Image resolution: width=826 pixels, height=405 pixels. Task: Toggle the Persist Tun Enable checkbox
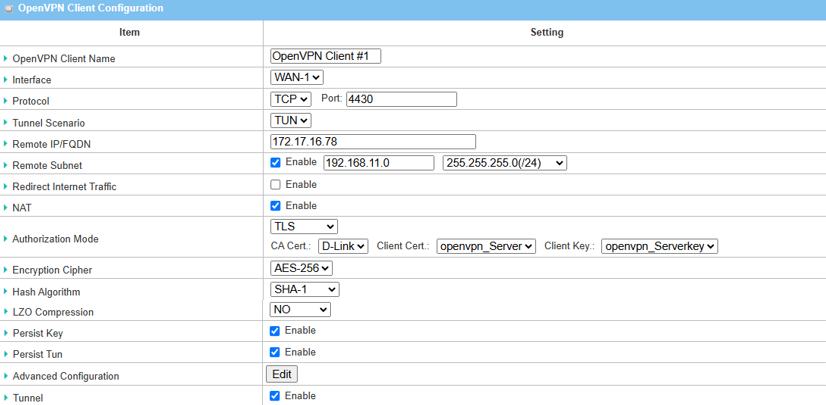pyautogui.click(x=275, y=352)
